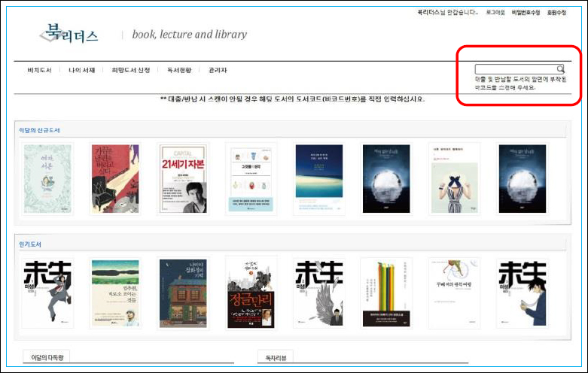Open the 관리자 menu

coord(218,70)
